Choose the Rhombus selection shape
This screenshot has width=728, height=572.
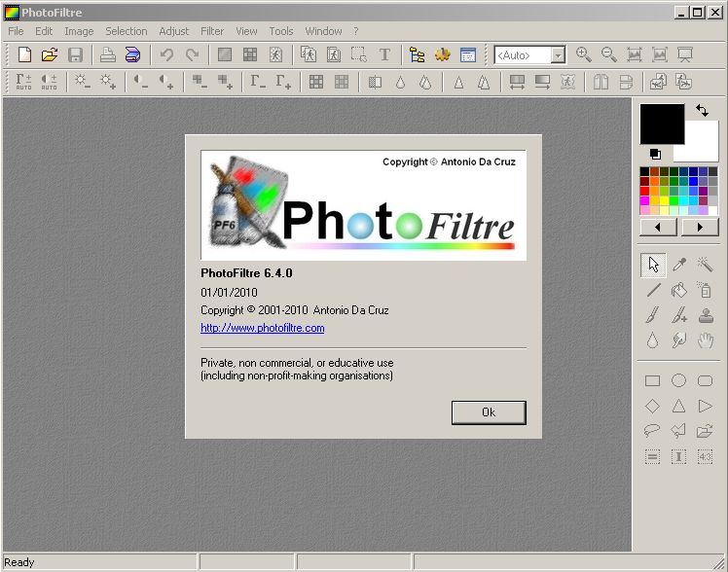pos(652,407)
